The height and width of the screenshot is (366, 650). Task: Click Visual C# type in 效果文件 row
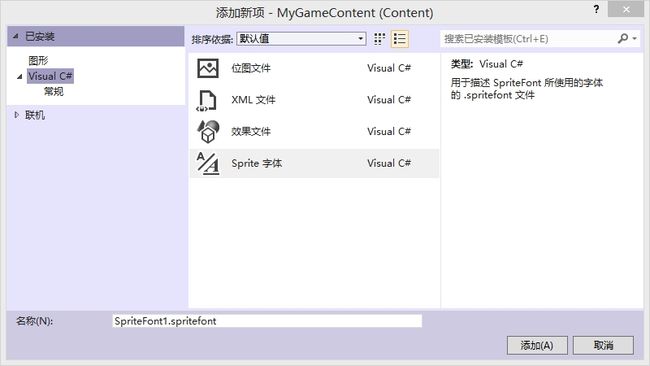tap(389, 131)
